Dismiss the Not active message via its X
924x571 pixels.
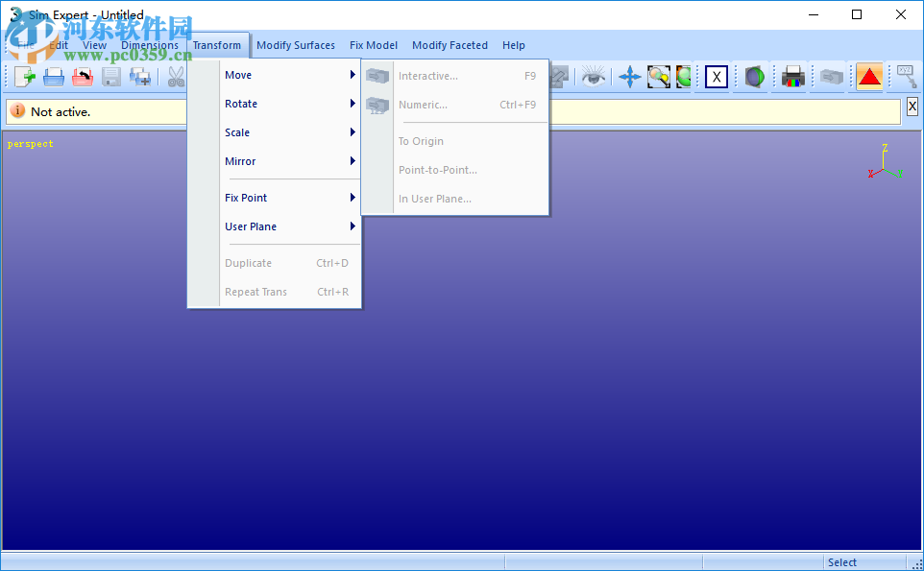click(912, 106)
